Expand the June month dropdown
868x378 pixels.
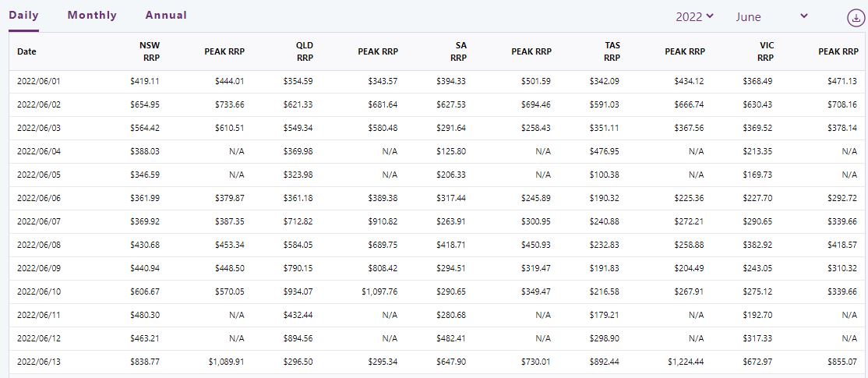coord(771,16)
